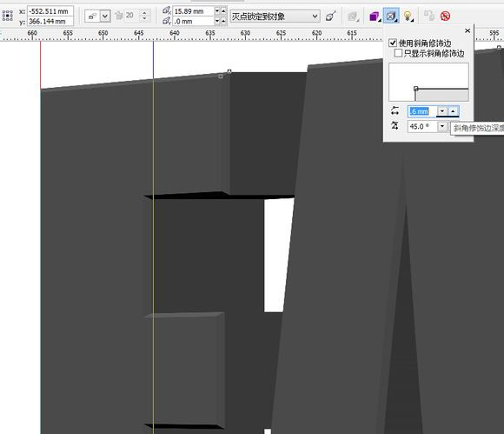This screenshot has width=504, height=434.
Task: Close the bevel popup panel
Action: click(468, 30)
